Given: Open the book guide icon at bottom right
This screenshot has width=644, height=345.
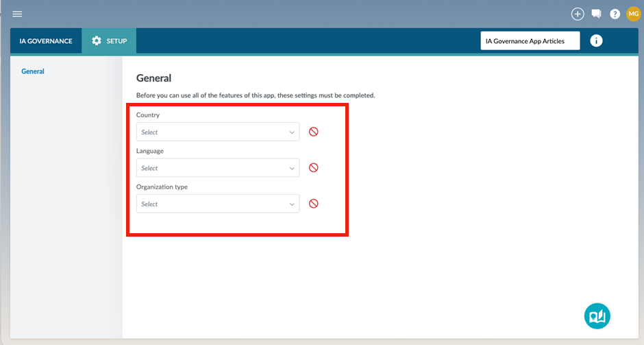Looking at the screenshot, I should tap(597, 316).
